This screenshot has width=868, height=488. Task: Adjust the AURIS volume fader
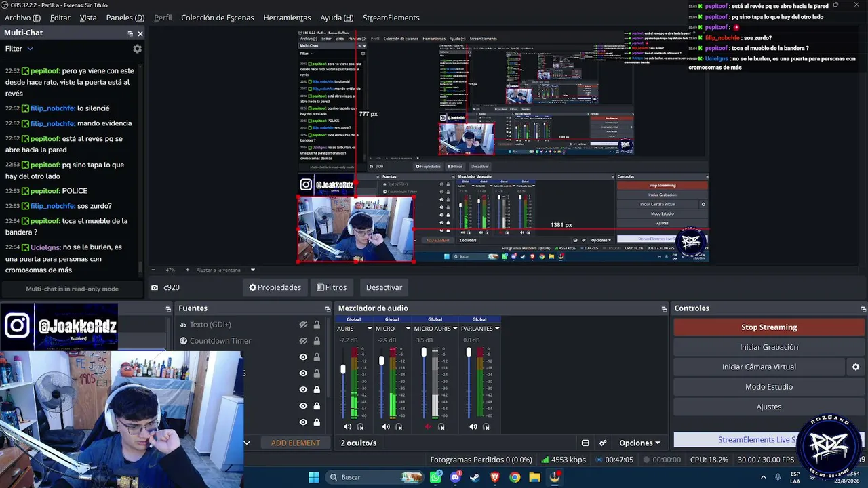point(343,369)
